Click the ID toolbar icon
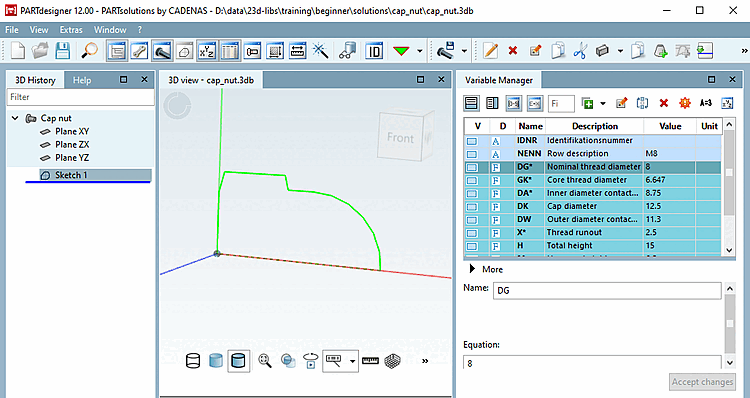Viewport: 750px width, 398px height. 374,51
